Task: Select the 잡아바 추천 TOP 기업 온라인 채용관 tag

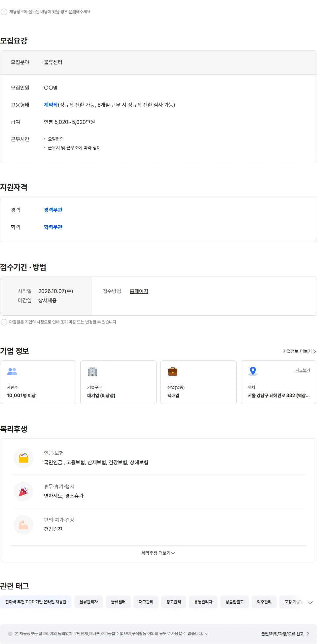Action: (x=36, y=602)
